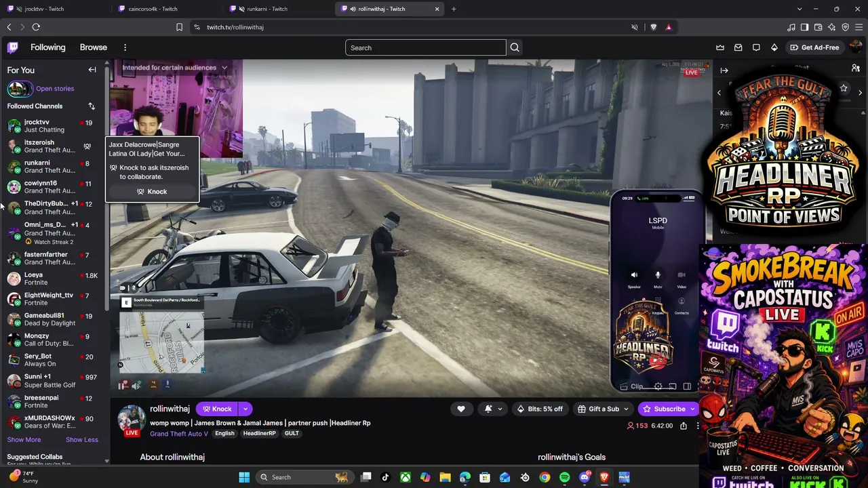
Task: Sort the Followed Channels list
Action: click(x=92, y=106)
